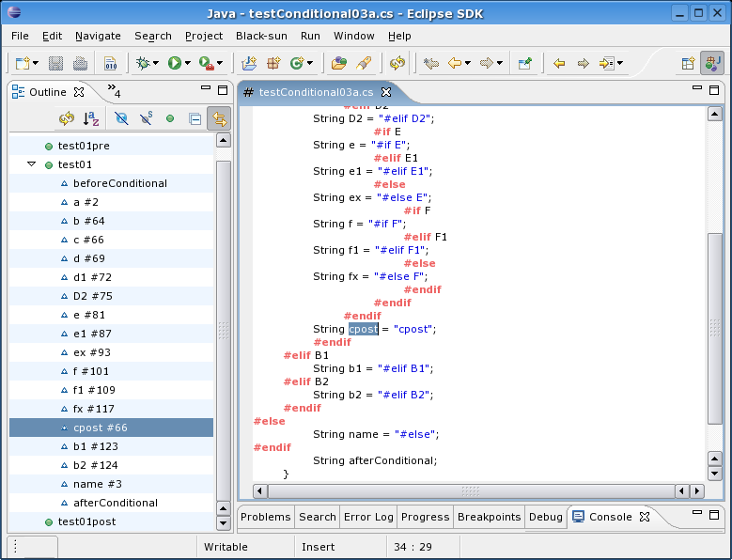Click the Debug bug icon
This screenshot has width=732, height=560.
point(143,63)
